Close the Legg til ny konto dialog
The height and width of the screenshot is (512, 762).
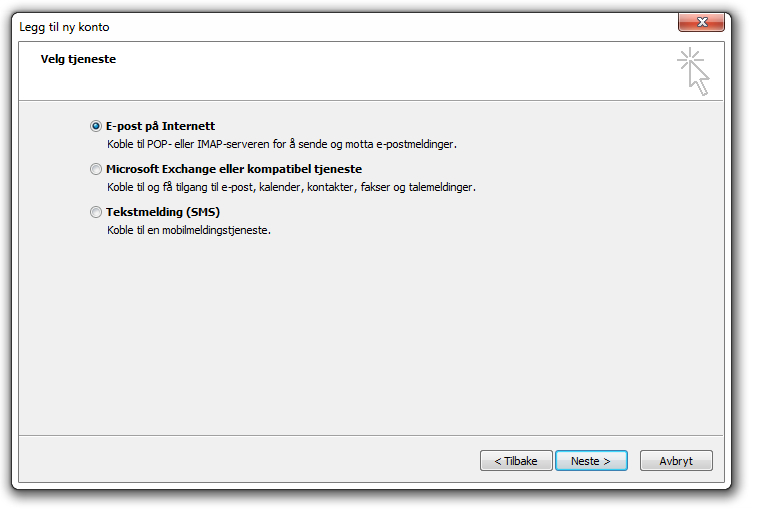[701, 22]
